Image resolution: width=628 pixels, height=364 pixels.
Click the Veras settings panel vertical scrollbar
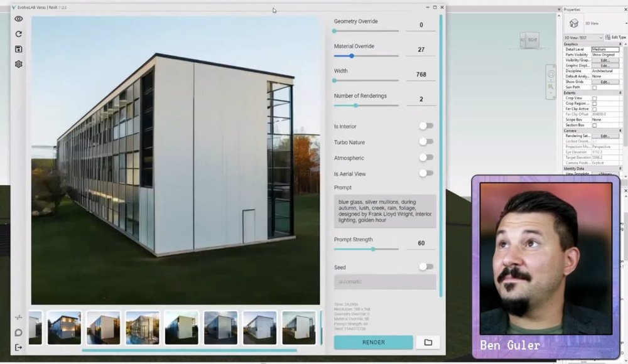pos(441,156)
